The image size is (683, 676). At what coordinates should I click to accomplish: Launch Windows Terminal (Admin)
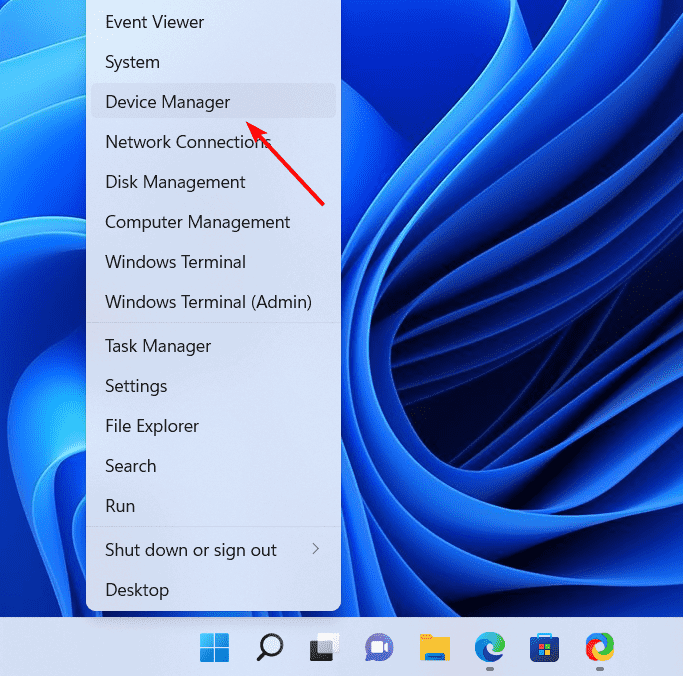pos(213,302)
